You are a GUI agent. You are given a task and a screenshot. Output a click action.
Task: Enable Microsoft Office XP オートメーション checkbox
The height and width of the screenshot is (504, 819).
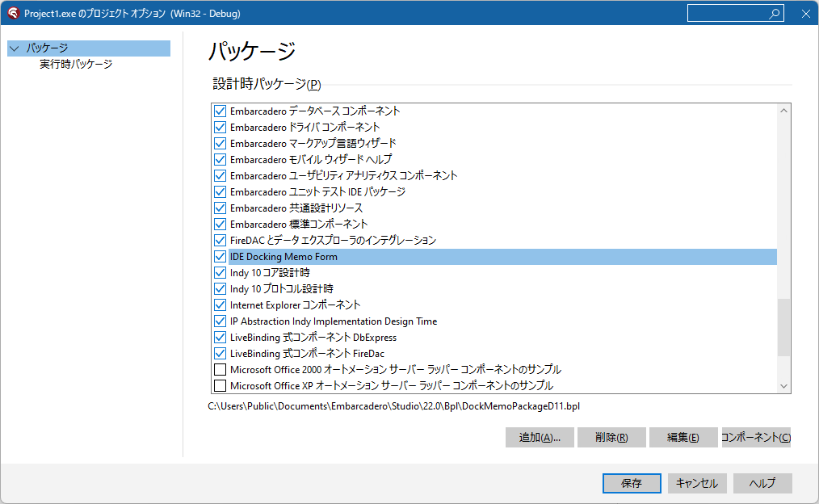(220, 387)
